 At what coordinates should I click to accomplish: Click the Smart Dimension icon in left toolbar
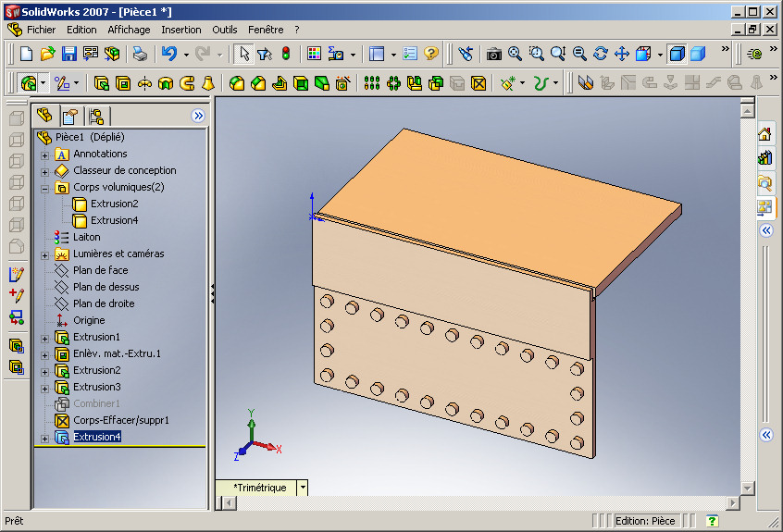pos(17,295)
